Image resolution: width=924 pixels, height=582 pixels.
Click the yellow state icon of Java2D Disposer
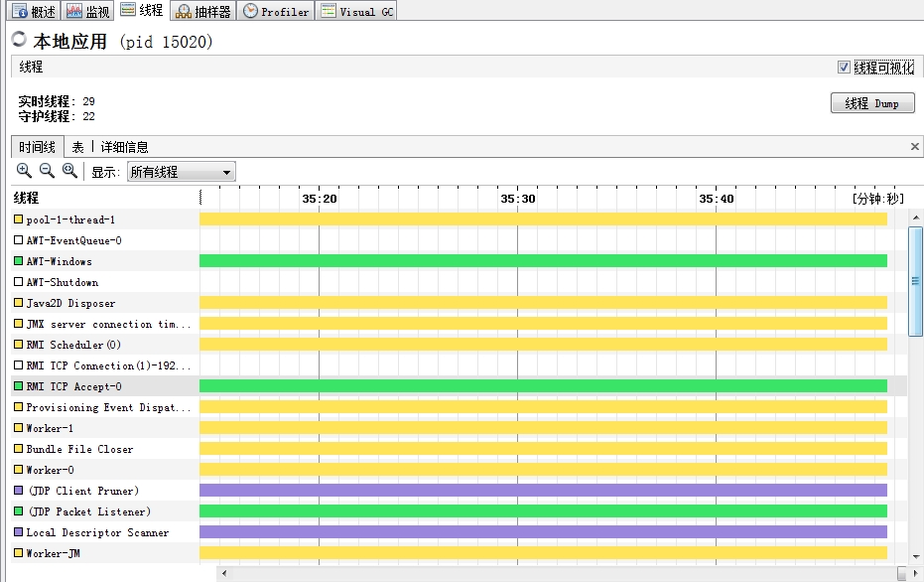pyautogui.click(x=18, y=303)
